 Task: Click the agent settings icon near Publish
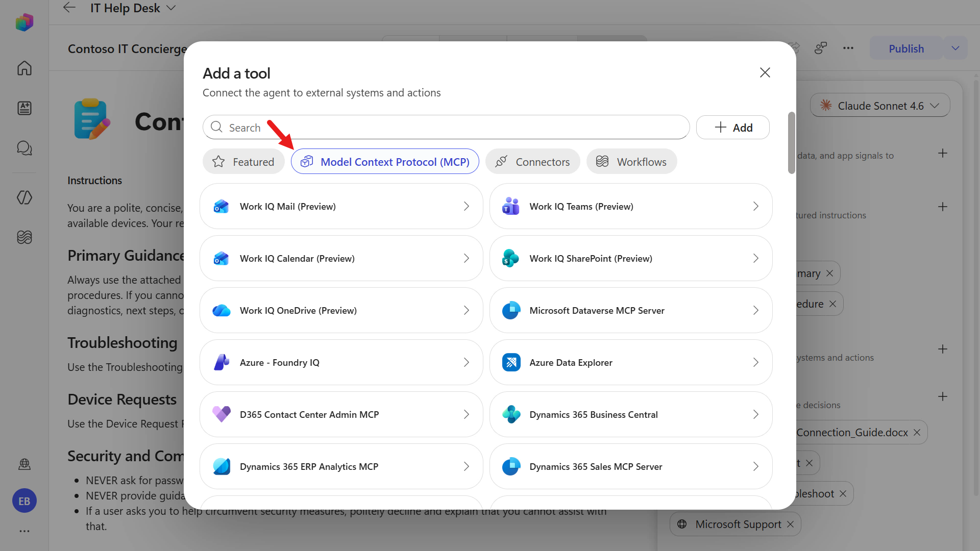tap(821, 48)
